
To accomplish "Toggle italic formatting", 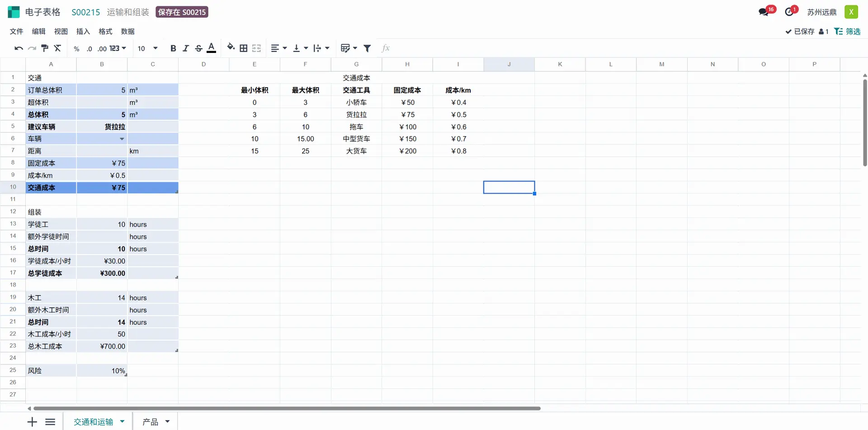I will [185, 48].
